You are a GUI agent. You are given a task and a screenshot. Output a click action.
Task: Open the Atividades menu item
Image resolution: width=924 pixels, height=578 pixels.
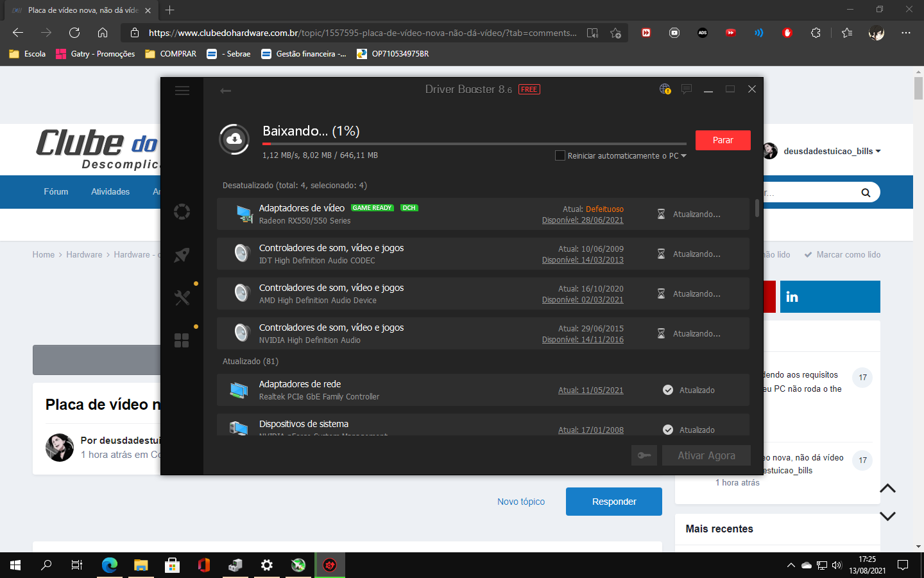pos(110,191)
